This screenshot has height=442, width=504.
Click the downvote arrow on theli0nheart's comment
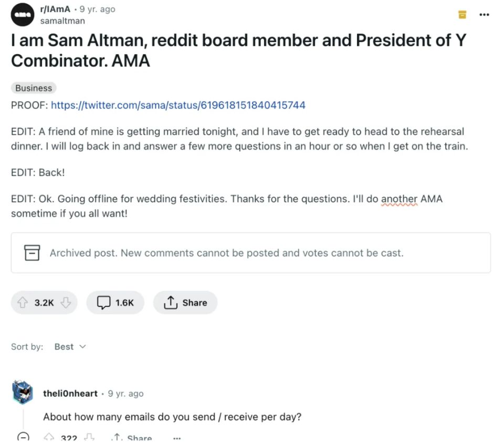[89, 437]
